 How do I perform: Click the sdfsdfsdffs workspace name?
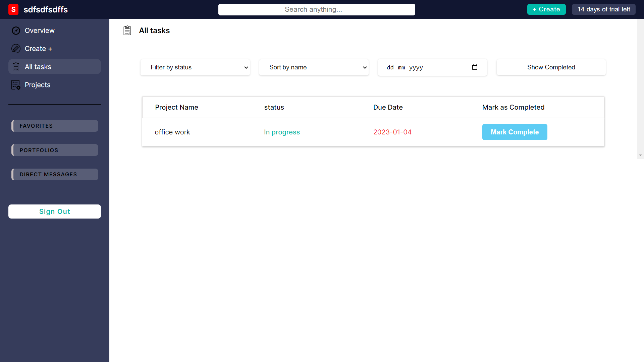46,9
